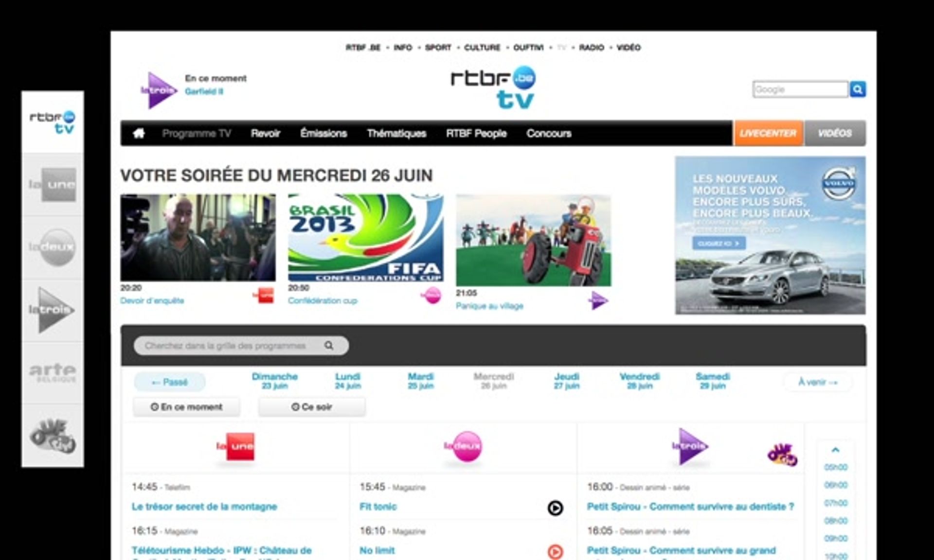Open Ouftivi logo in left sidebar
934x560 pixels.
coord(53,436)
